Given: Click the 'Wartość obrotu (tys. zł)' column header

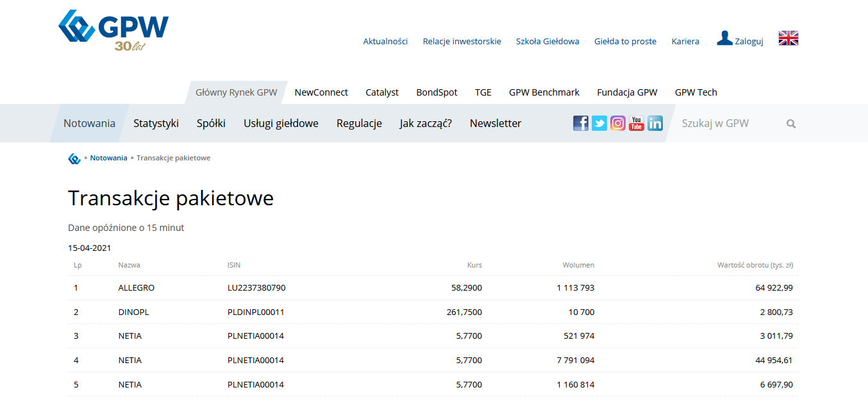Looking at the screenshot, I should click(755, 264).
